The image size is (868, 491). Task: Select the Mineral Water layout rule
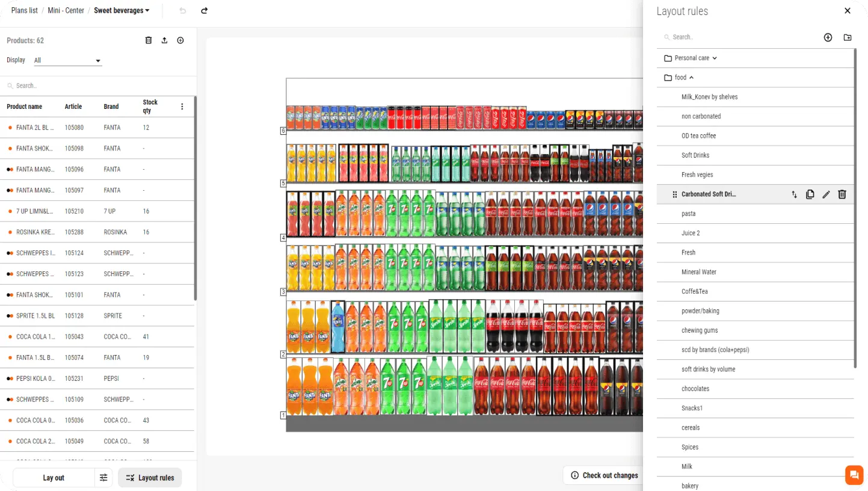699,272
